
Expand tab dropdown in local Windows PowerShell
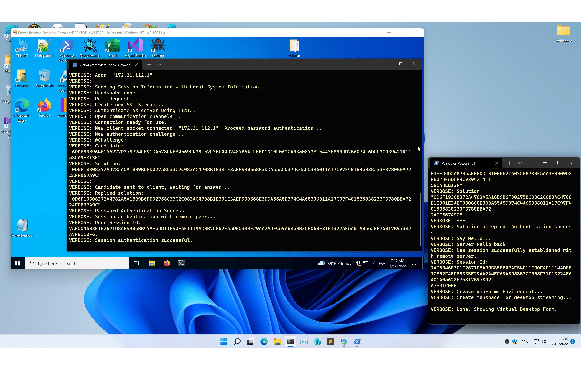point(520,163)
